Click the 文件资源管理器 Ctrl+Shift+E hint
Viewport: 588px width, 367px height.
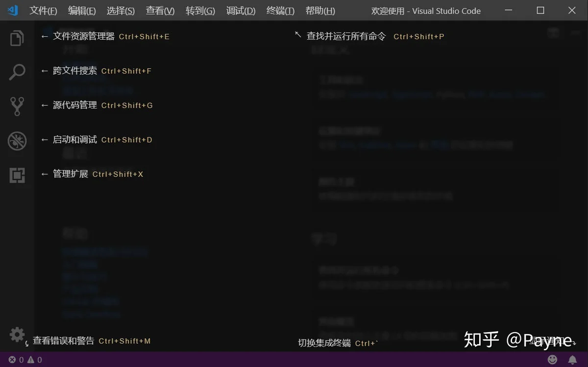pyautogui.click(x=105, y=36)
